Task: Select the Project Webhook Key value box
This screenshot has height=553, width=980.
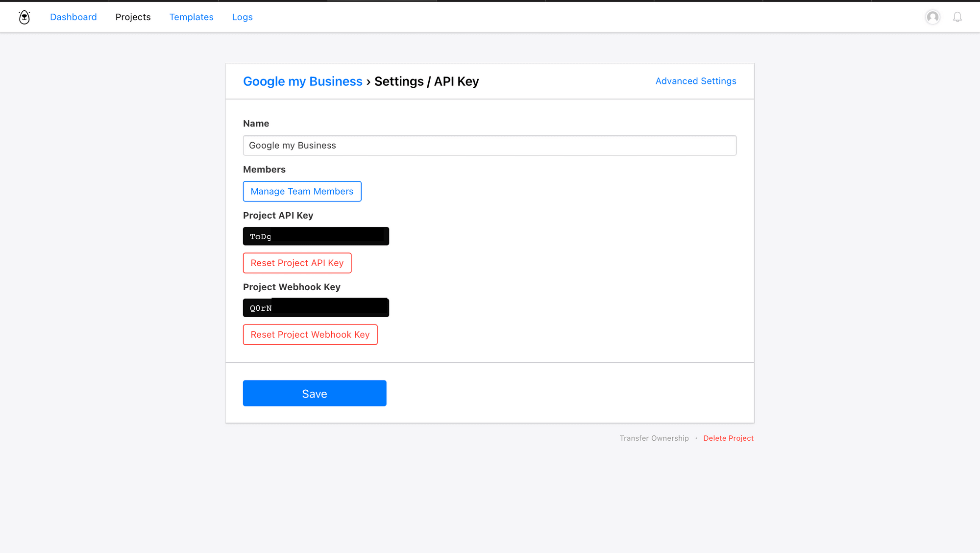Action: pos(316,308)
